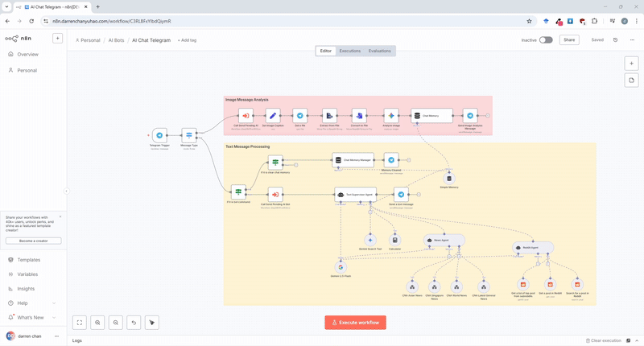644x346 pixels.
Task: Click the Gemini 2.5 Flash model node
Action: pyautogui.click(x=341, y=267)
